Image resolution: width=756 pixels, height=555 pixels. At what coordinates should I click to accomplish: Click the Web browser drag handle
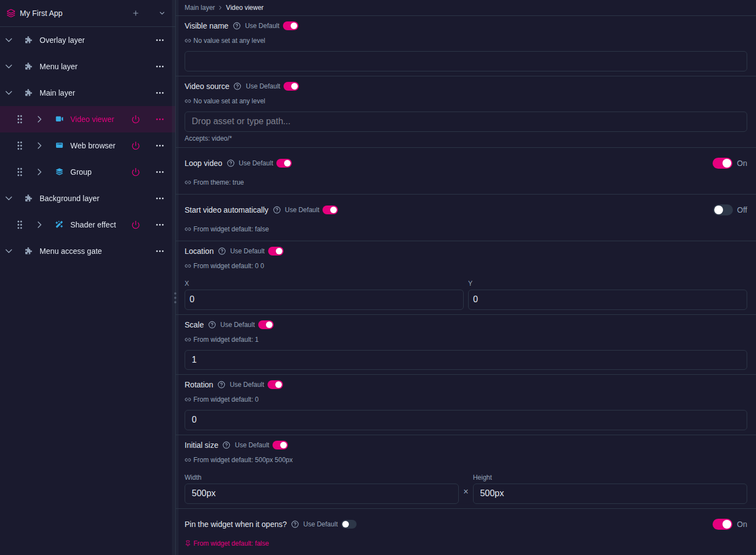point(20,146)
